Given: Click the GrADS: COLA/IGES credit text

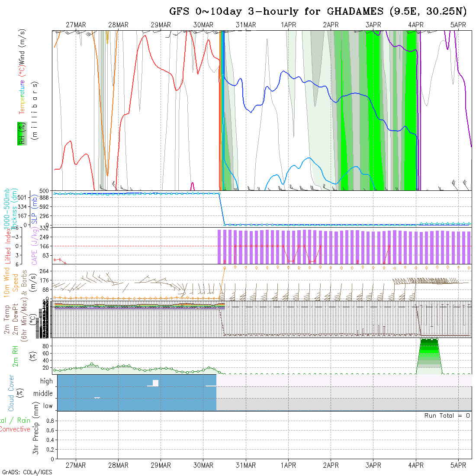Looking at the screenshot, I should point(27,472).
